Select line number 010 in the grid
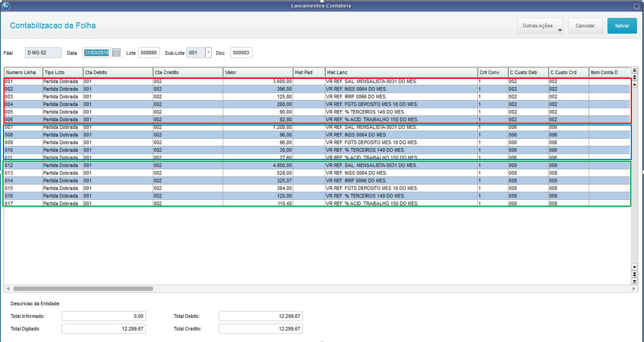 24,150
